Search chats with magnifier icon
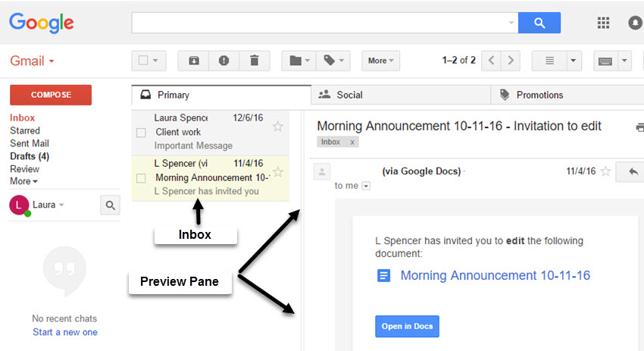This screenshot has width=644, height=351. 110,205
